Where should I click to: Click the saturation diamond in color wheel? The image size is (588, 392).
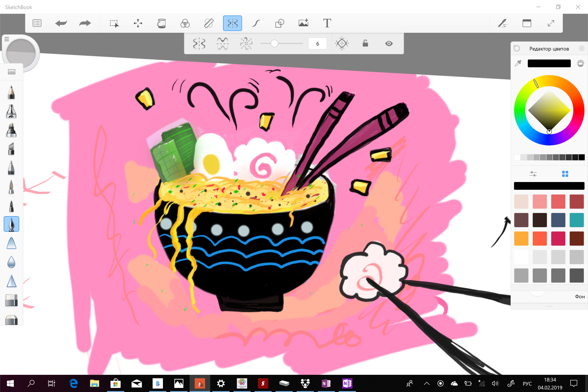tap(549, 110)
